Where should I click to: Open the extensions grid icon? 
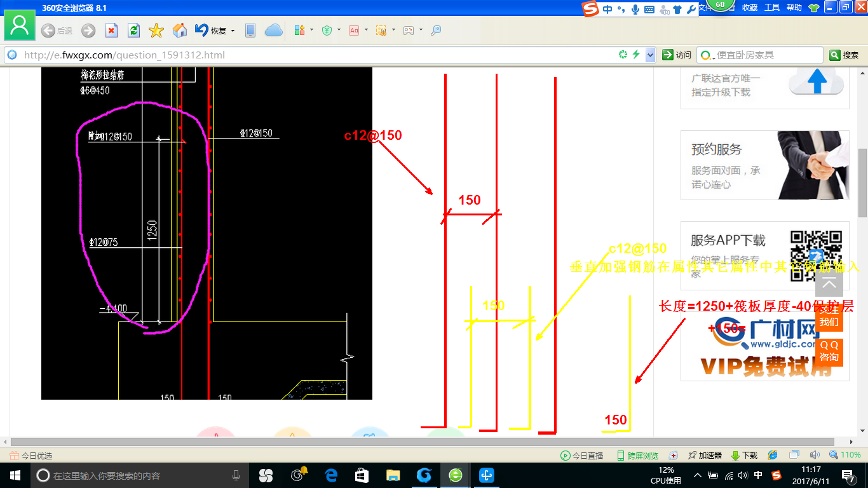point(300,30)
